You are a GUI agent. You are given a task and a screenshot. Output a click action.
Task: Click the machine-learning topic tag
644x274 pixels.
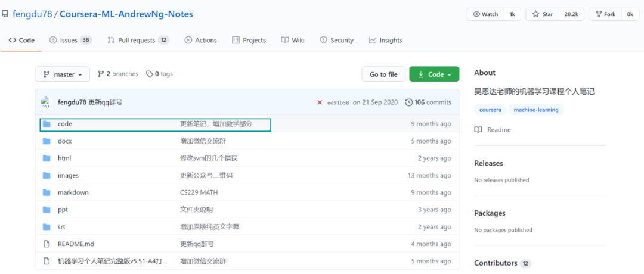pos(536,110)
